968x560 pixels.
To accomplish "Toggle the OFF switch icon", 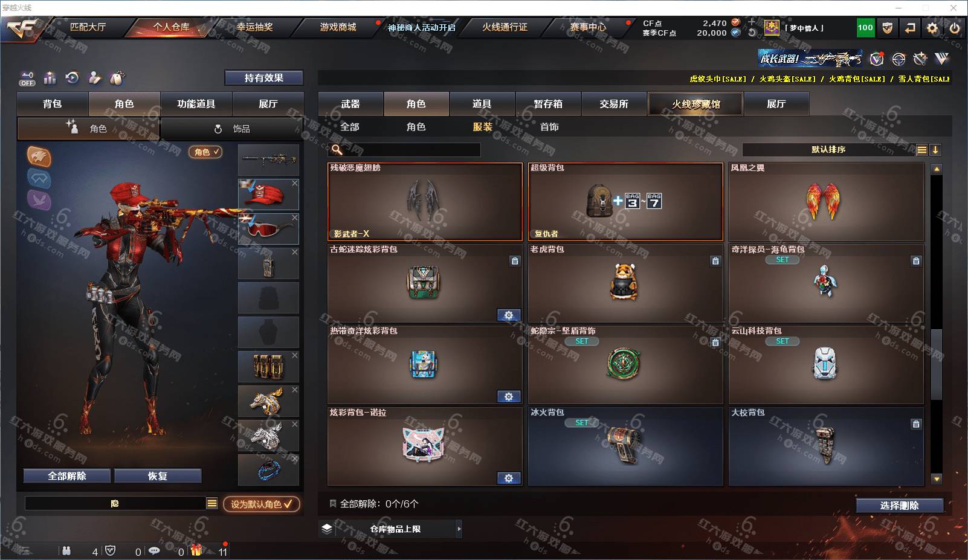I will (x=27, y=79).
